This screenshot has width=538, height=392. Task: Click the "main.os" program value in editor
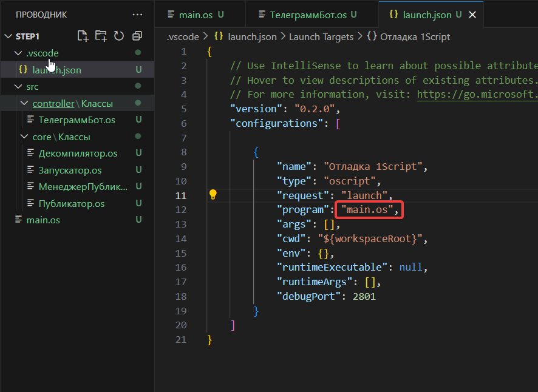[369, 210]
